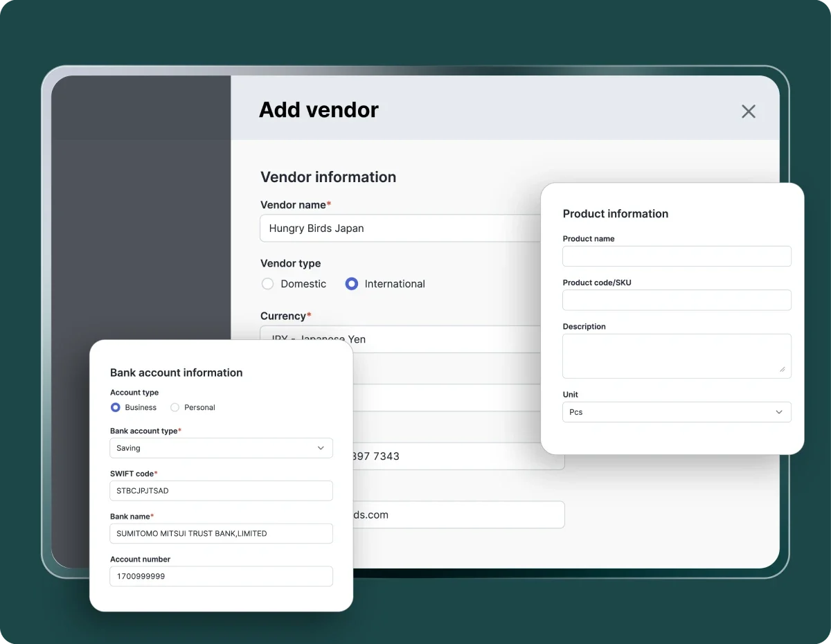The image size is (831, 644).
Task: Click the email field ending in ds.com
Action: pyautogui.click(x=457, y=515)
